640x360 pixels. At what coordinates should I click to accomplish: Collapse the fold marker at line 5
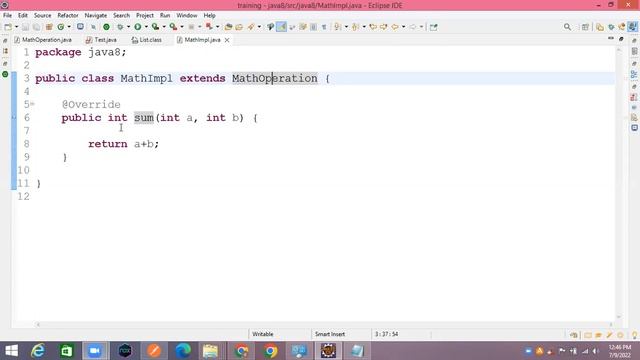click(33, 104)
